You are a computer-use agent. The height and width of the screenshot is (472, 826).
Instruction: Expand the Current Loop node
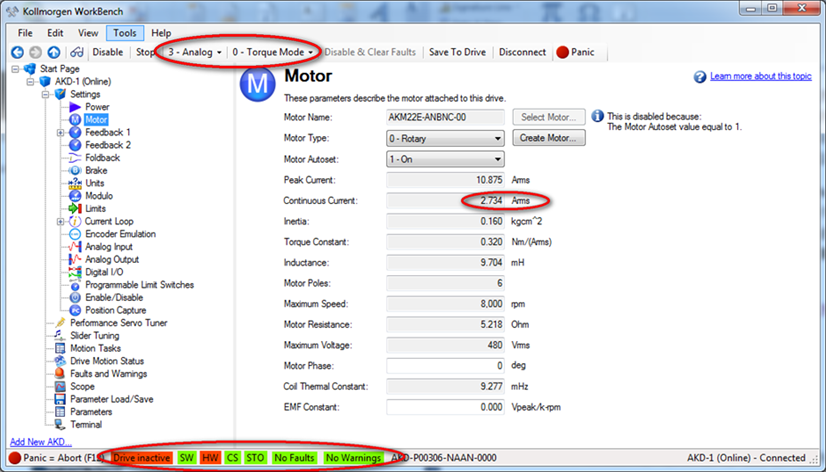pos(61,222)
